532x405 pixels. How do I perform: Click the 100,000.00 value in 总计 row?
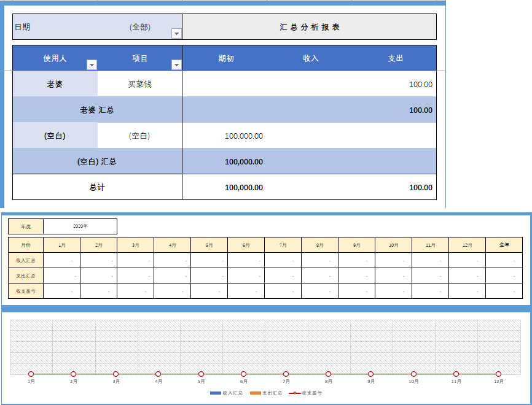tap(244, 187)
